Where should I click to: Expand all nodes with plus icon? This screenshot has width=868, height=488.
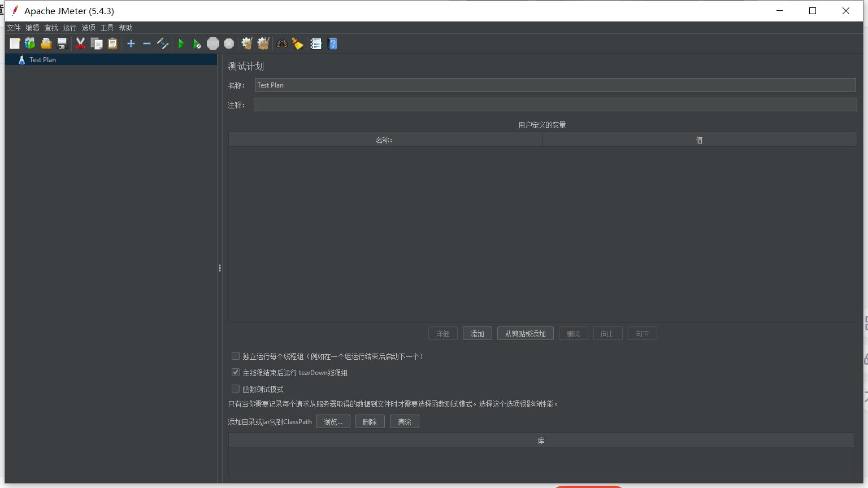(x=131, y=43)
